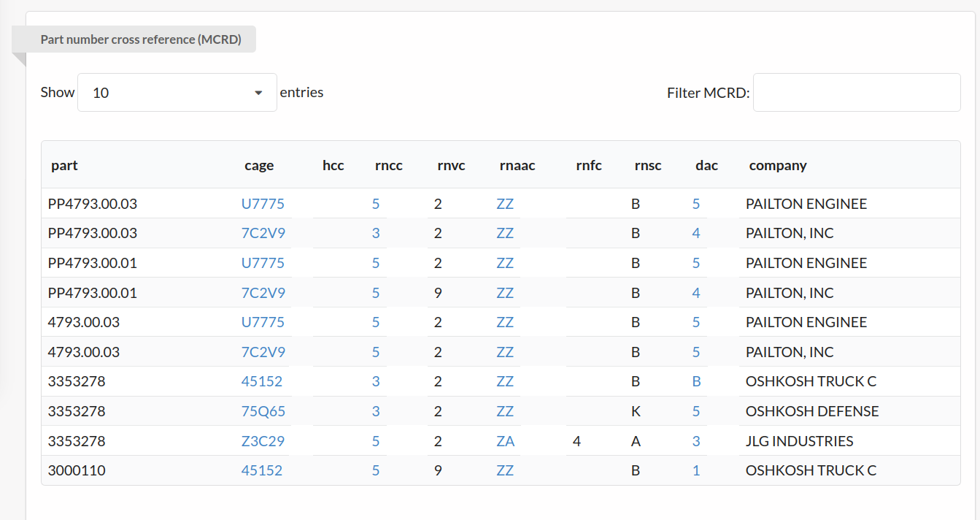Sort by the cage column header
This screenshot has height=520, width=980.
(259, 165)
